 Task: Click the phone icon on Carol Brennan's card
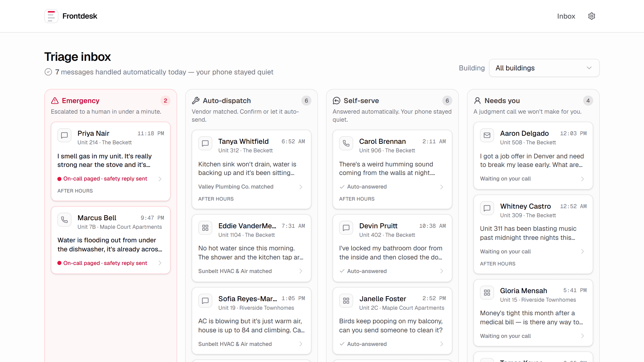(x=346, y=143)
